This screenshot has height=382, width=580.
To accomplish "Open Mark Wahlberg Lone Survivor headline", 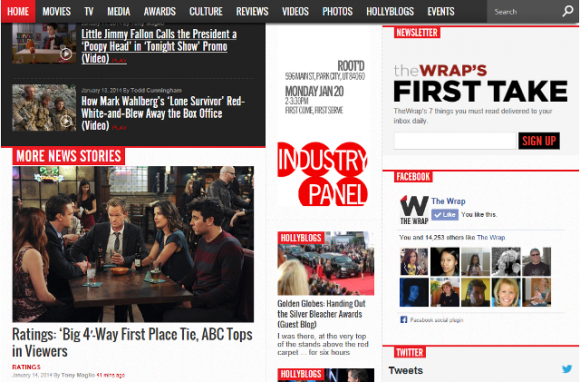I will click(163, 113).
